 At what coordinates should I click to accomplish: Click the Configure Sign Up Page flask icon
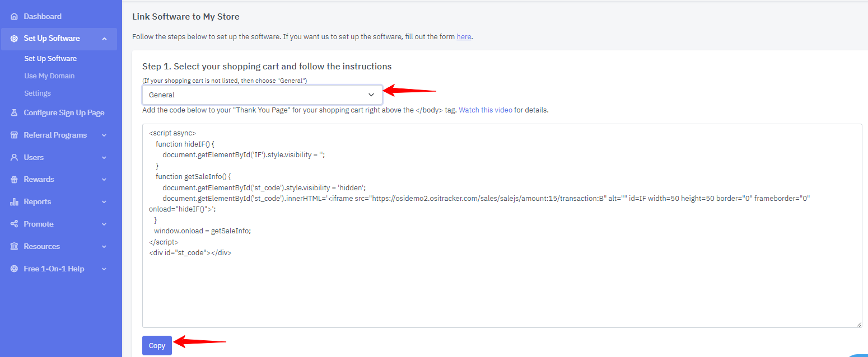coord(14,113)
